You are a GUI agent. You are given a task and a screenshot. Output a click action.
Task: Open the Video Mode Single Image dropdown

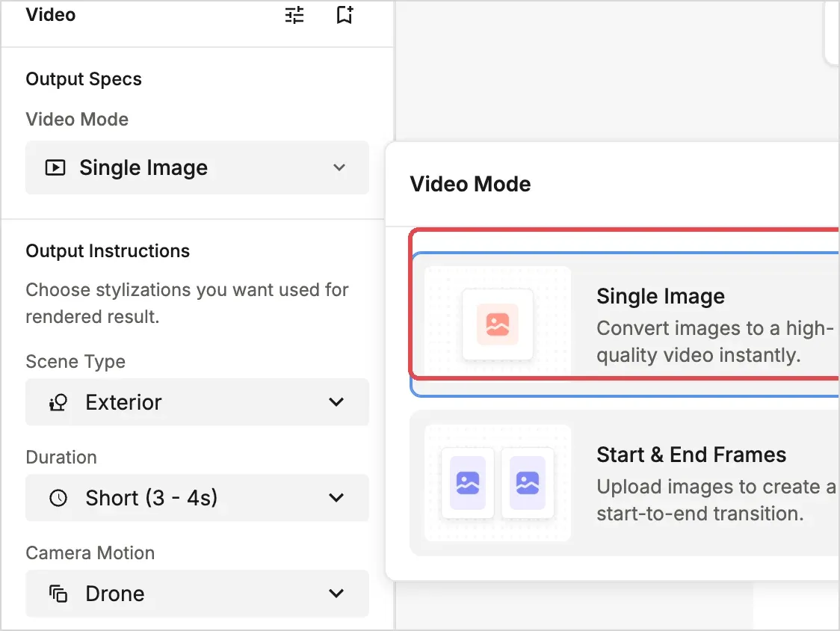tap(197, 167)
